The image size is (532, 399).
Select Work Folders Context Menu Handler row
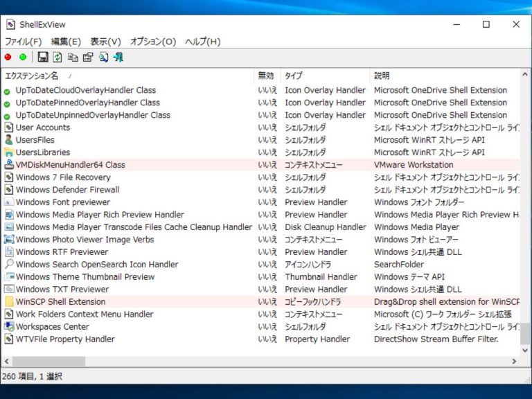[260, 314]
